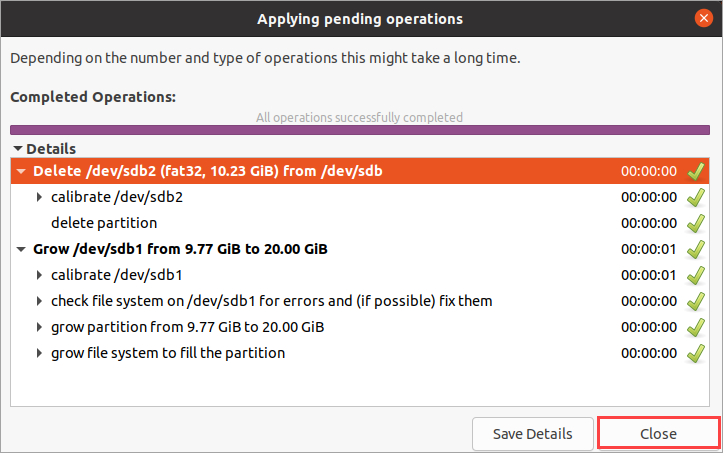The height and width of the screenshot is (453, 723).
Task: Collapse the Grow /dev/sdb1 operation
Action: tap(21, 249)
